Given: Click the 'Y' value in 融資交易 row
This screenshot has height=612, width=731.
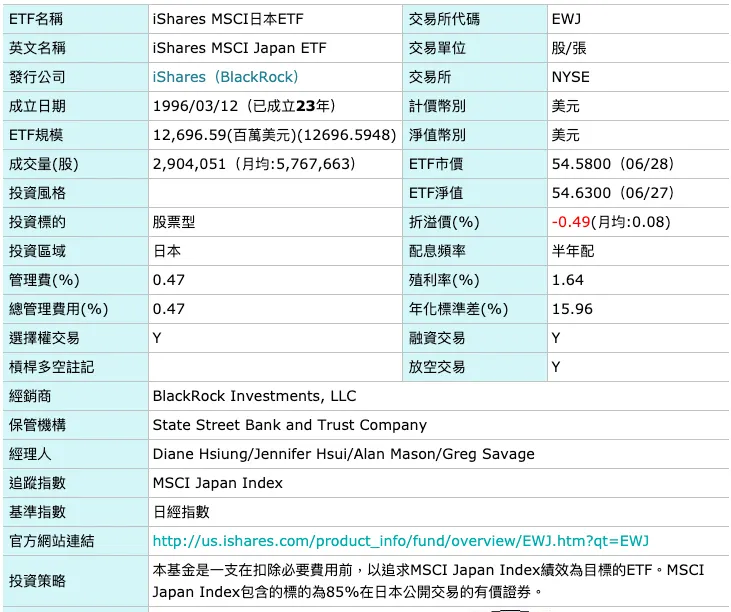Looking at the screenshot, I should coord(556,338).
